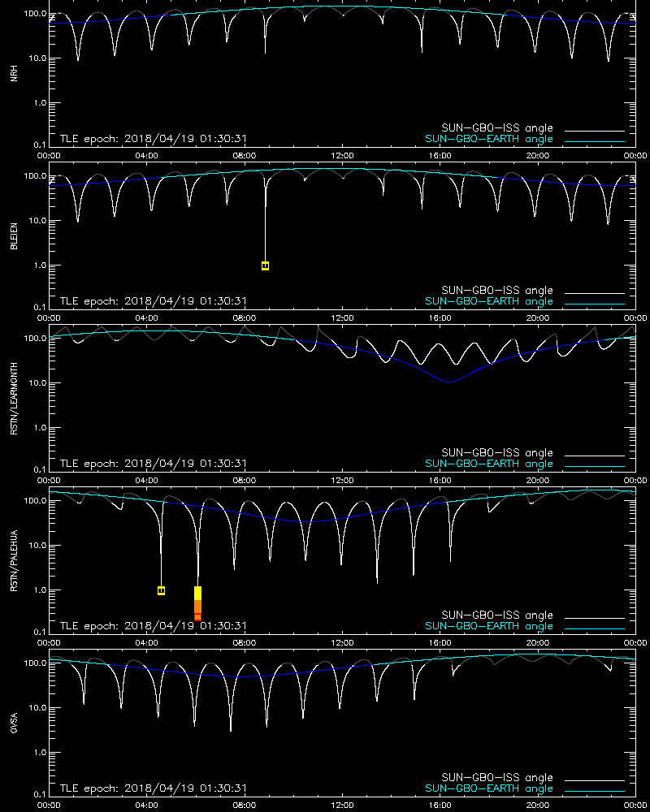The image size is (650, 812).
Task: Click 'SUN-GBO-EARTH angle' legend in RSTN/PALEHUA panel
Action: tap(489, 625)
